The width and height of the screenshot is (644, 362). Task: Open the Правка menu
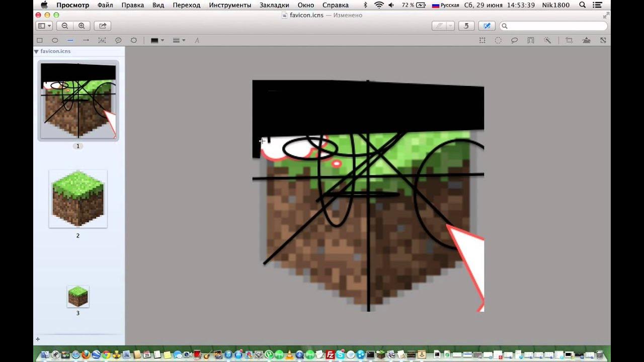pyautogui.click(x=132, y=5)
